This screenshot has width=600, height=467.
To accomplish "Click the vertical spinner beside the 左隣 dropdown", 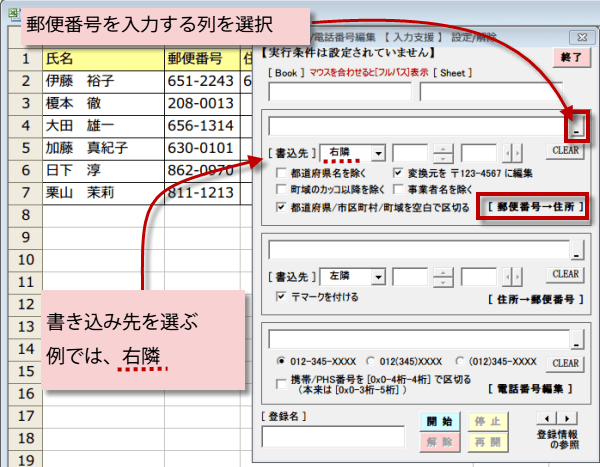I will coord(443,277).
